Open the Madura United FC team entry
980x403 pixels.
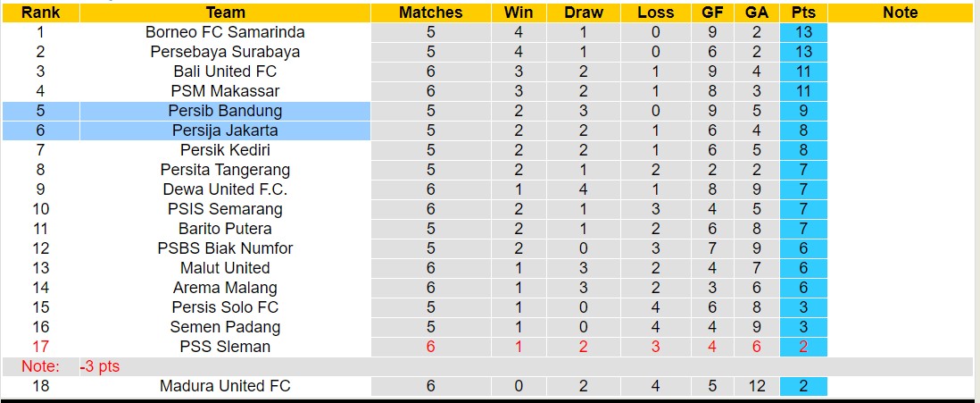pos(225,386)
